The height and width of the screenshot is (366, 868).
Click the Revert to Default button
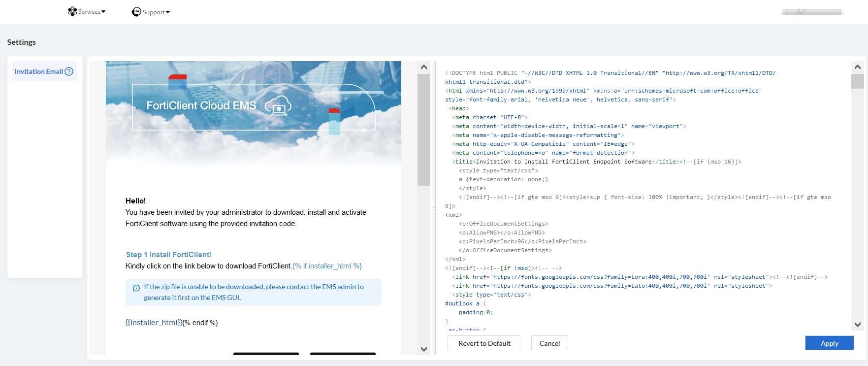tap(484, 343)
